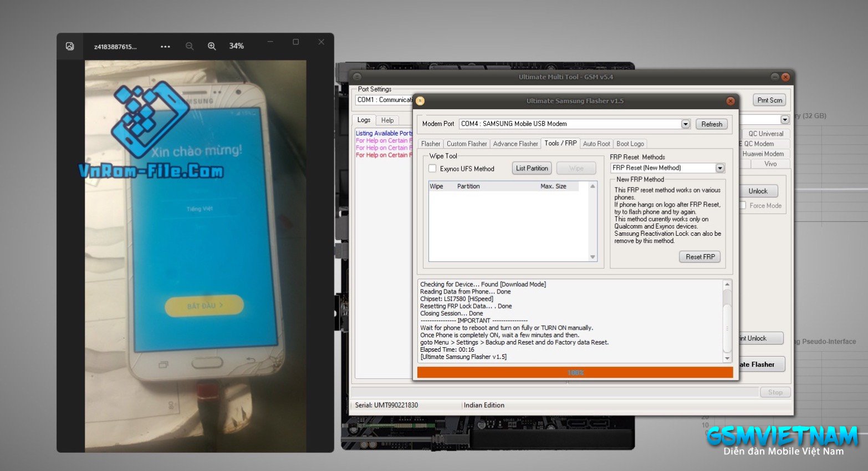Viewport: 868px width, 471px height.
Task: Click the Wipe column header
Action: (x=436, y=186)
